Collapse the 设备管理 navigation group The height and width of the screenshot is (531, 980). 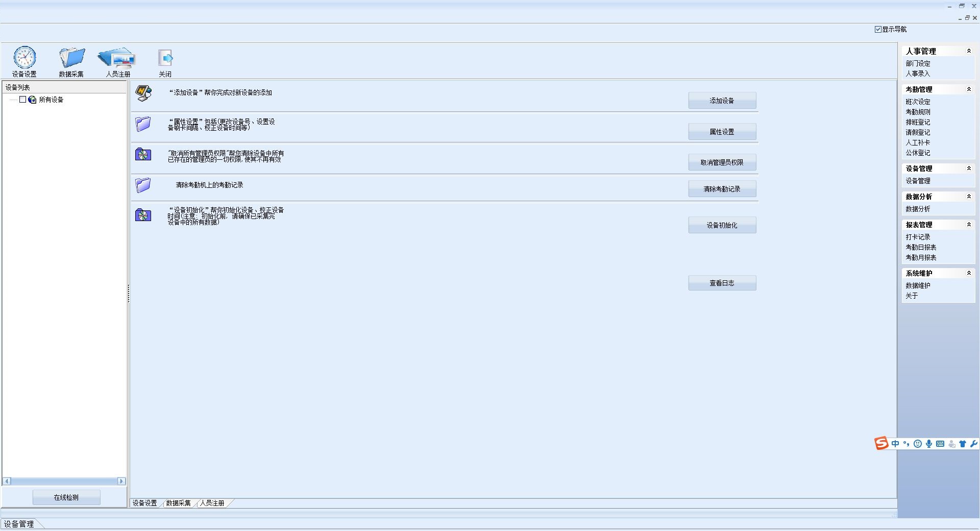(969, 168)
